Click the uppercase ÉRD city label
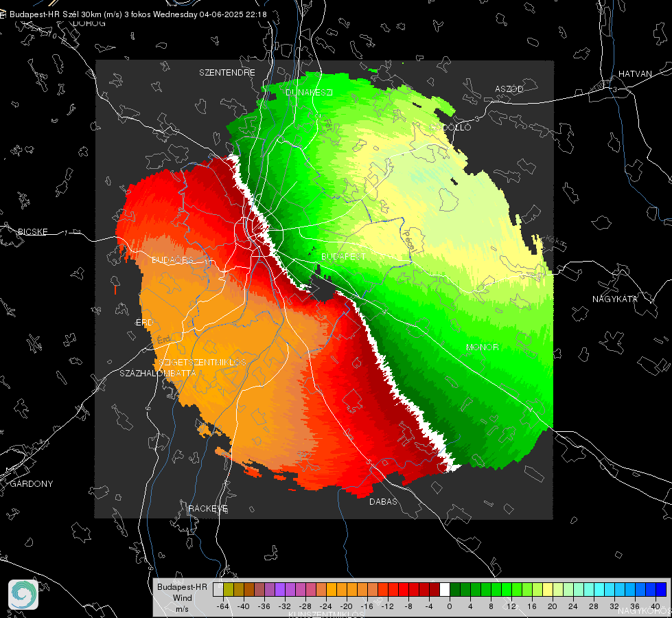This screenshot has height=618, width=672. (144, 323)
